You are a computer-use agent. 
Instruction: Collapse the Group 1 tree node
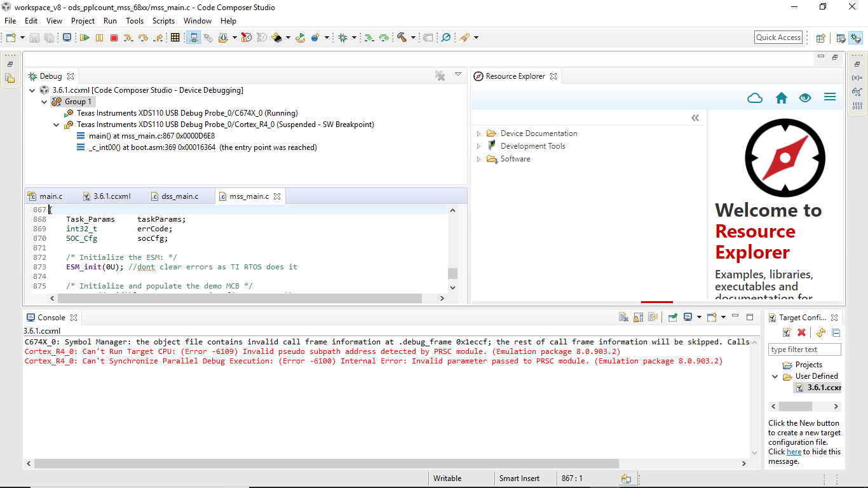click(44, 102)
